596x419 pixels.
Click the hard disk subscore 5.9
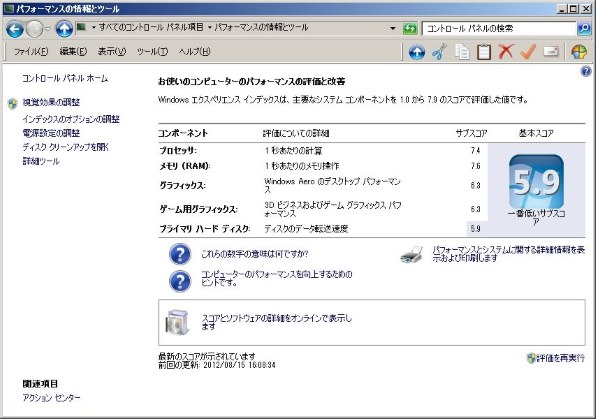tap(475, 229)
